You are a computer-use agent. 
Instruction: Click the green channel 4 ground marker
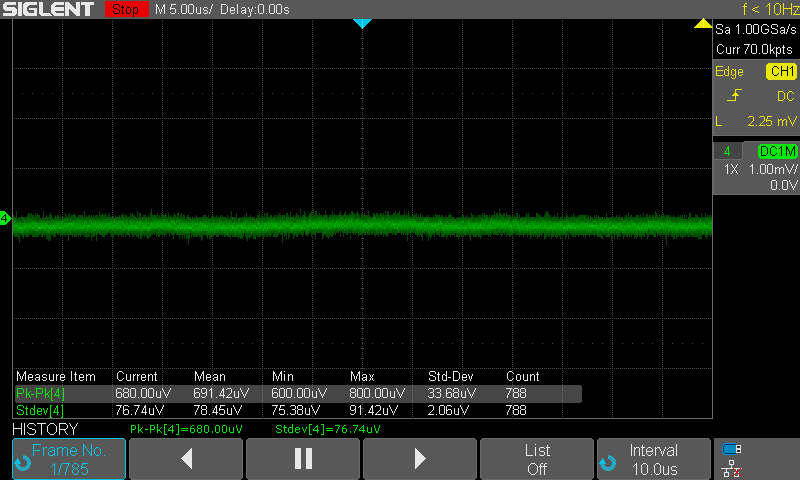coord(5,218)
